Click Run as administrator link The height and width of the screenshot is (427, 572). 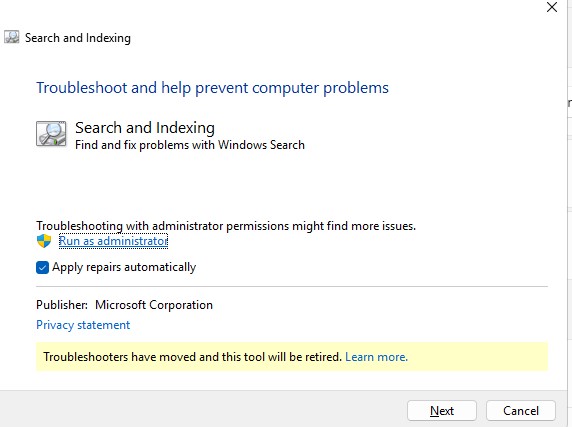click(x=113, y=241)
